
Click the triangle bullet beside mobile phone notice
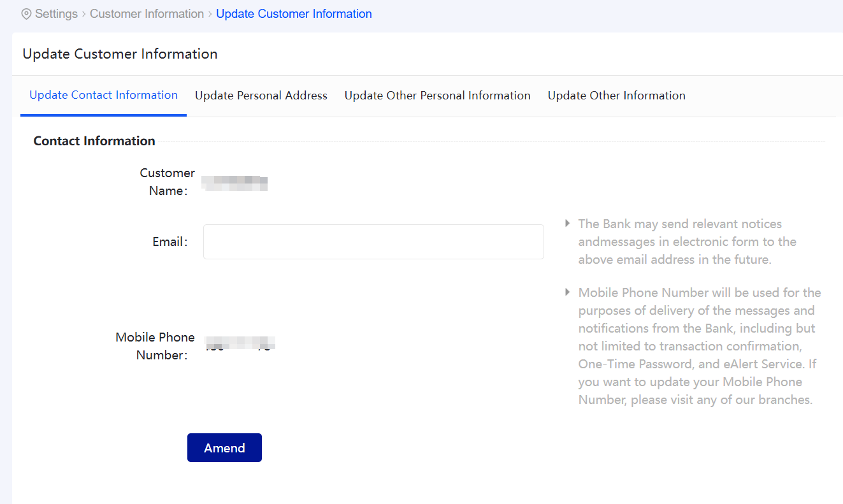(x=567, y=292)
